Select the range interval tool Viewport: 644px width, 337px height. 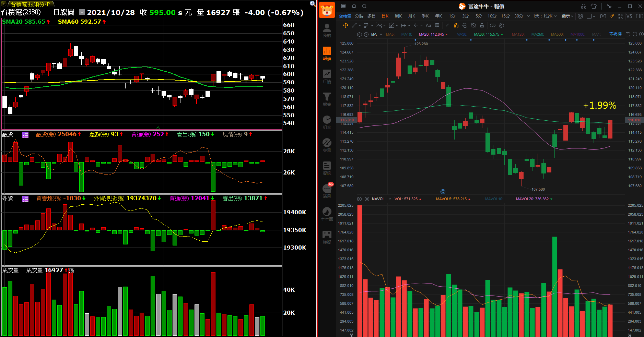click(x=404, y=25)
